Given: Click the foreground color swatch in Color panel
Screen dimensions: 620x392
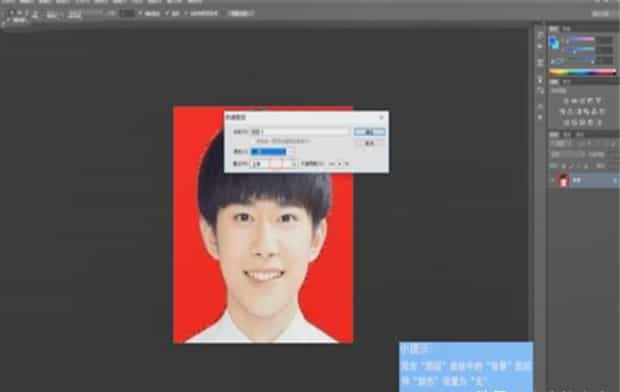Looking at the screenshot, I should (x=553, y=40).
